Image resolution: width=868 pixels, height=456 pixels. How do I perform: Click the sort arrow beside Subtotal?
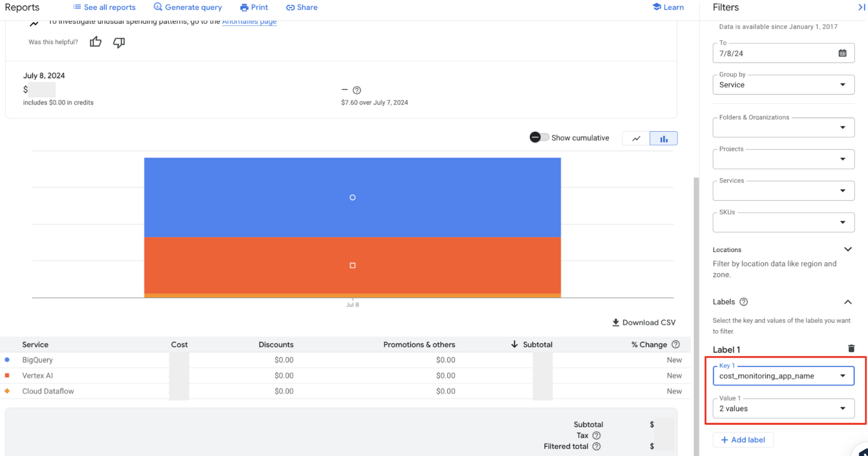point(514,344)
